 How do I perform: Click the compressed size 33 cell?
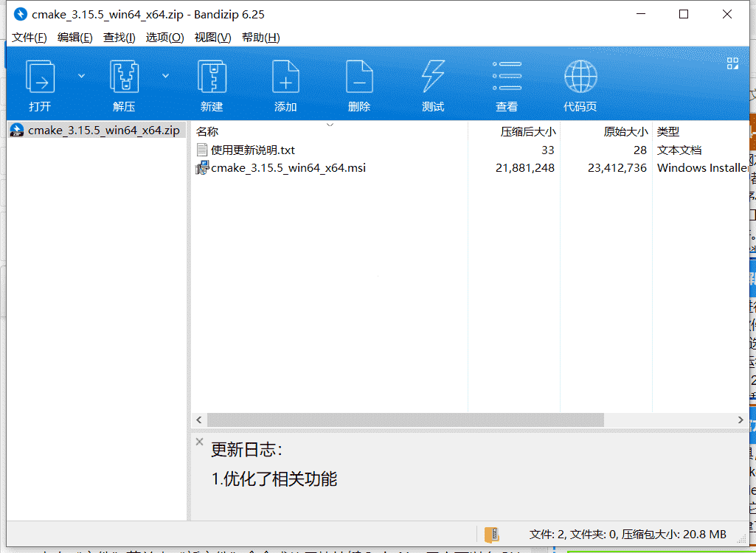548,150
